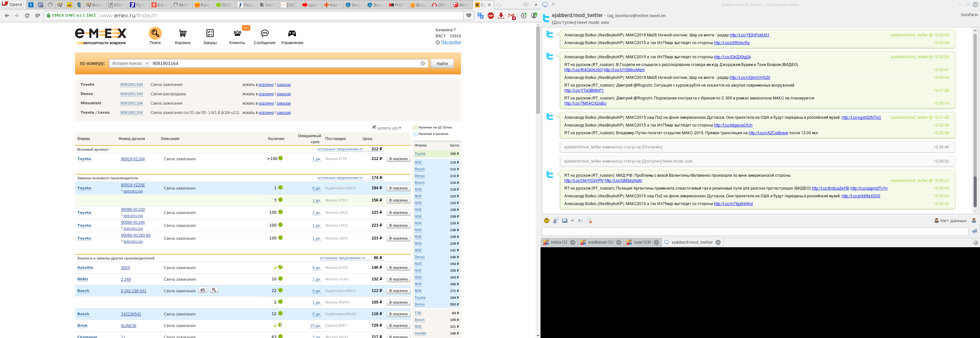Click the contact vCard icon in chat toolbar
The width and height of the screenshot is (980, 338).
point(580,221)
